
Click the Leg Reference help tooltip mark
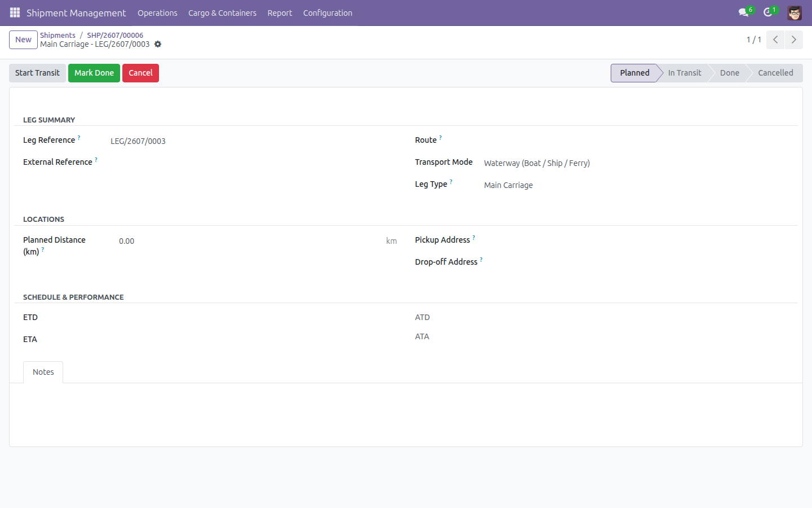point(79,137)
